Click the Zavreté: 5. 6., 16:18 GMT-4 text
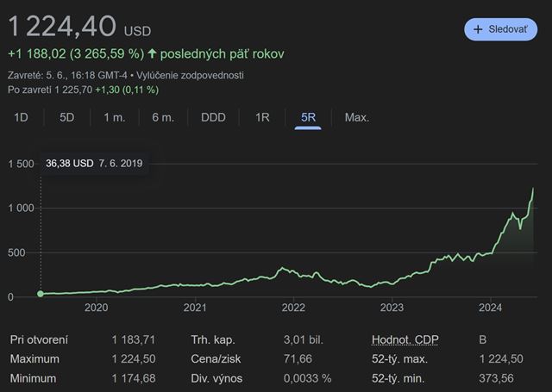The width and height of the screenshot is (552, 392). tap(67, 75)
